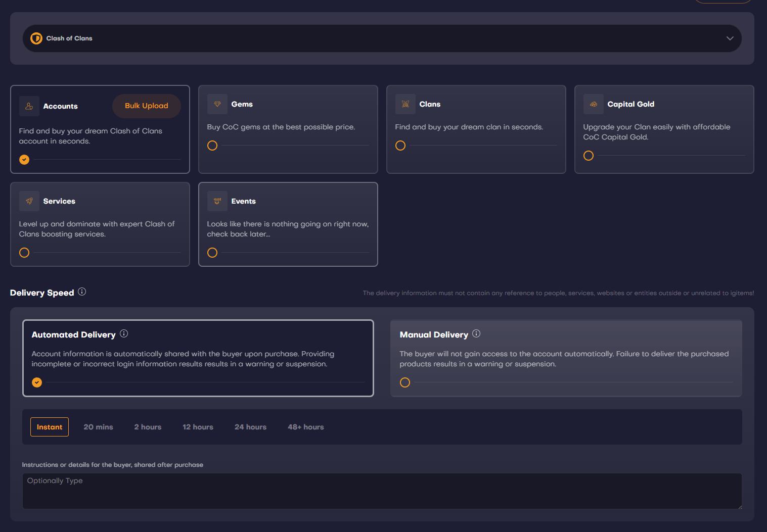
Task: Choose the Instant delivery button
Action: (50, 427)
